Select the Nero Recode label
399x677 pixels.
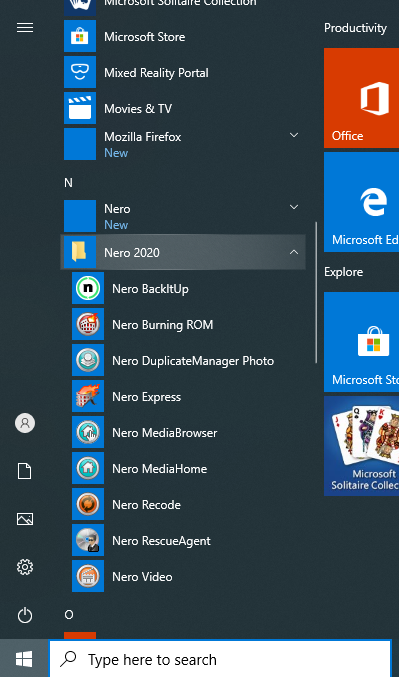(146, 504)
